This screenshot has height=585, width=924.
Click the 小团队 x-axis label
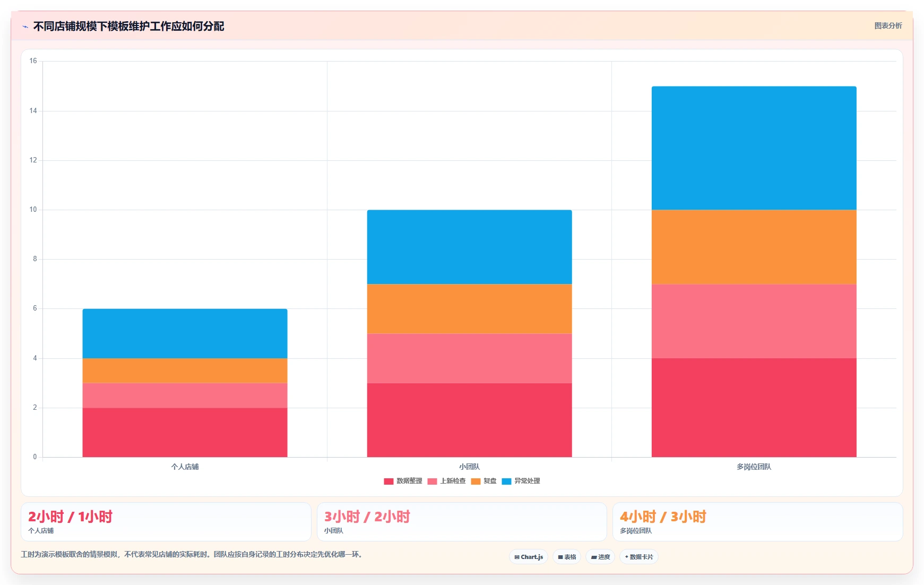click(469, 467)
